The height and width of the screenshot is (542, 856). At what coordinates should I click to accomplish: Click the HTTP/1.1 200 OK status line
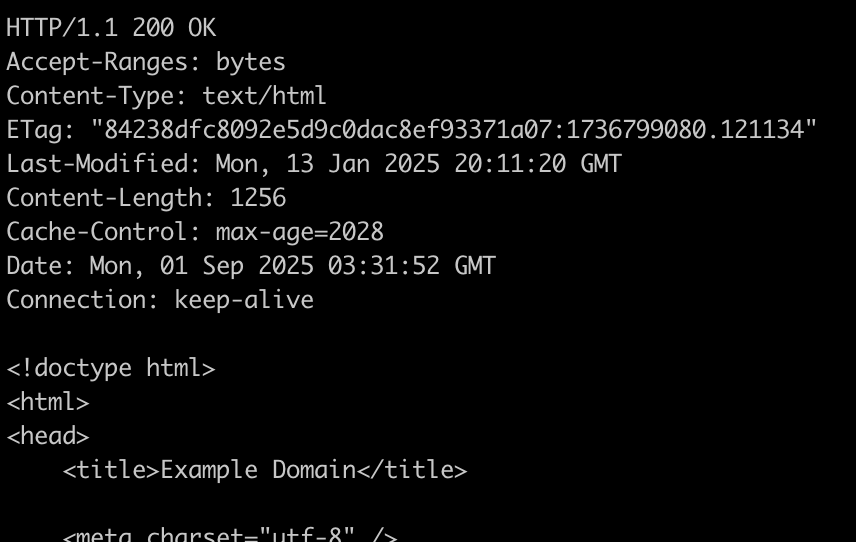point(110,28)
